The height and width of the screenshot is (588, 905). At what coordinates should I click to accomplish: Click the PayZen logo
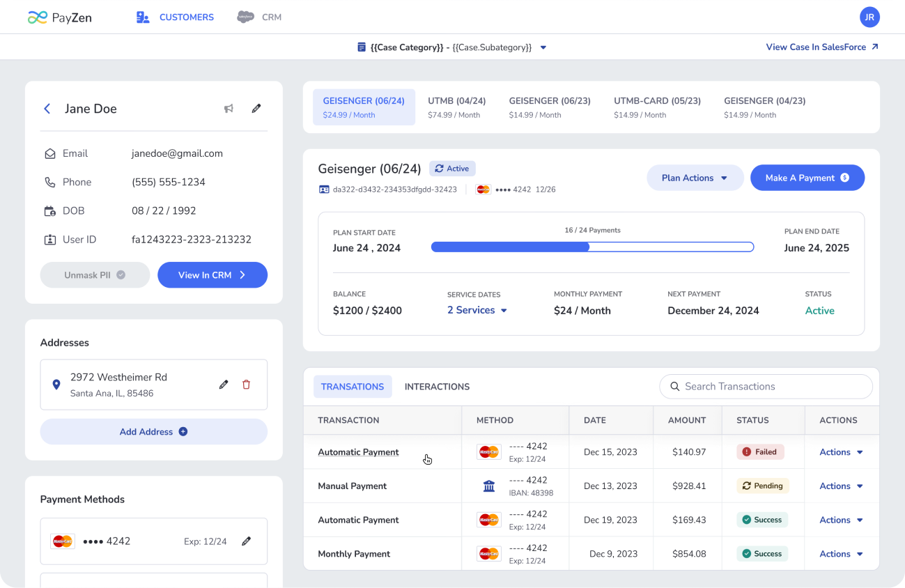(x=60, y=17)
